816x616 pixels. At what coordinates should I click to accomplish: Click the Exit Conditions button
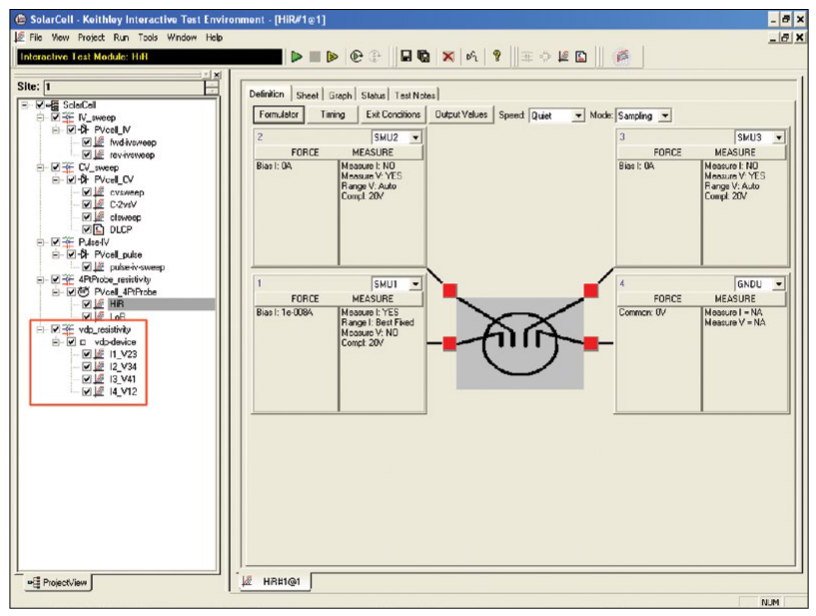click(392, 115)
